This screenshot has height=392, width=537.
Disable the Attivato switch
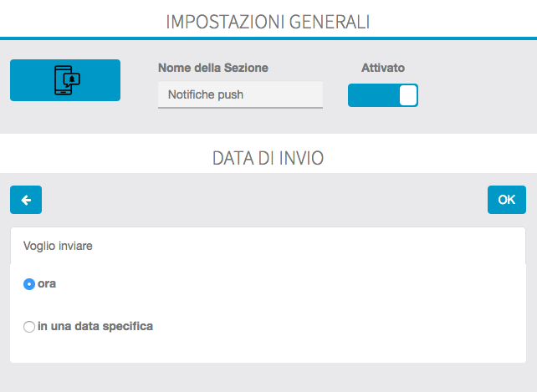coord(383,95)
